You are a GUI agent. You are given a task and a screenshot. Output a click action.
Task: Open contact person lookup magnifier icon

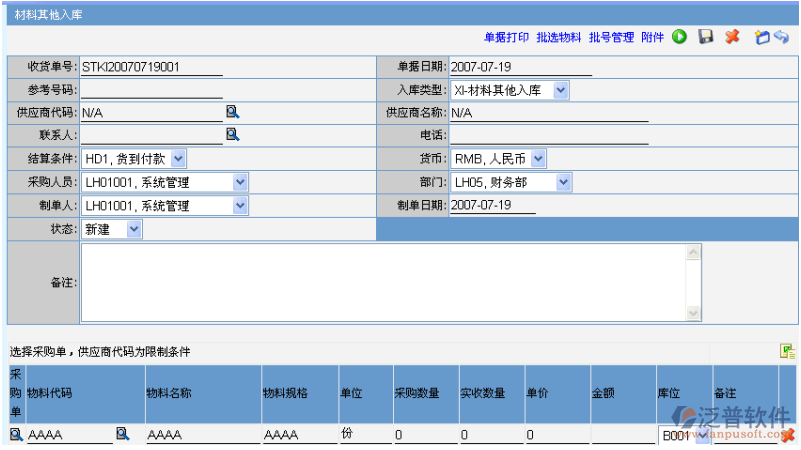pos(232,134)
